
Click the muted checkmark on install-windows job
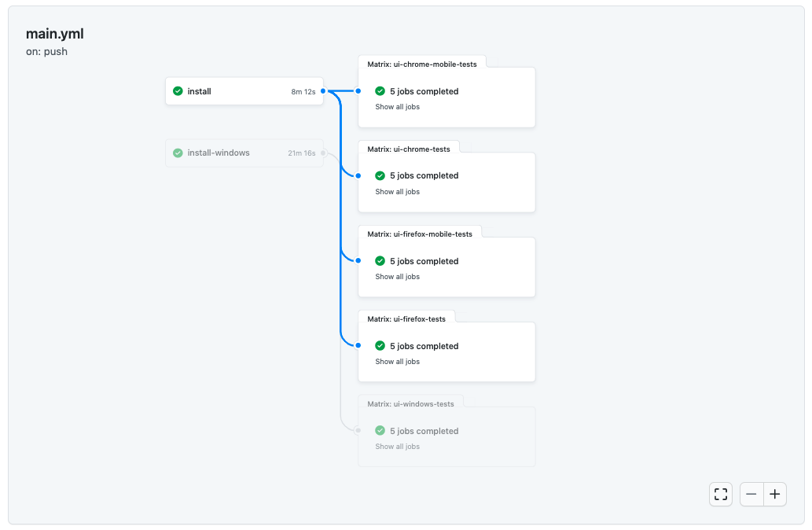coord(177,153)
